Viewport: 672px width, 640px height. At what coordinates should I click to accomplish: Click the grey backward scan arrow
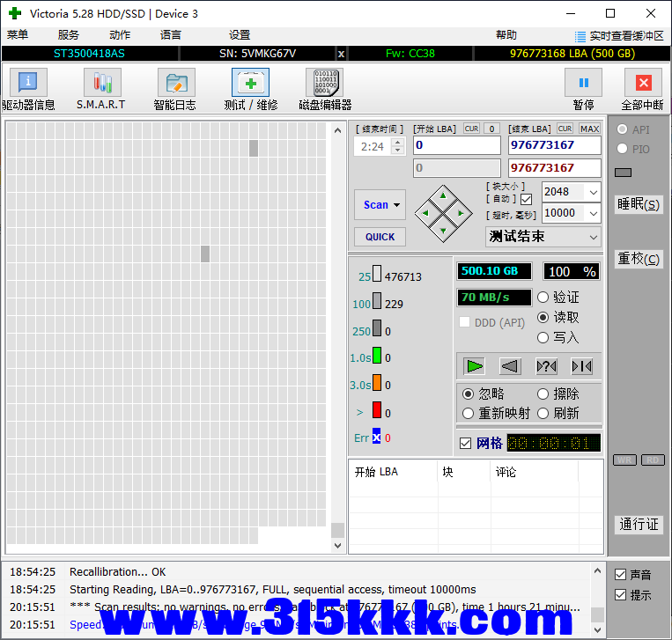(x=510, y=366)
